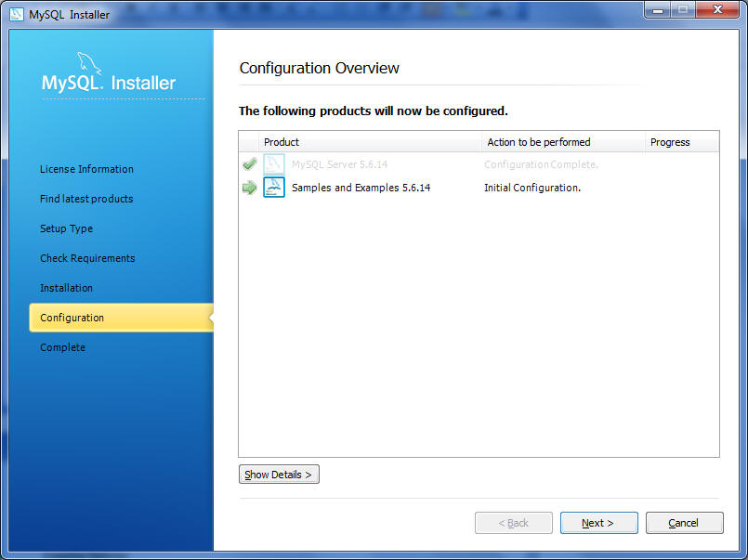
Task: Click the 'Initial Configuration.' cell
Action: point(532,188)
